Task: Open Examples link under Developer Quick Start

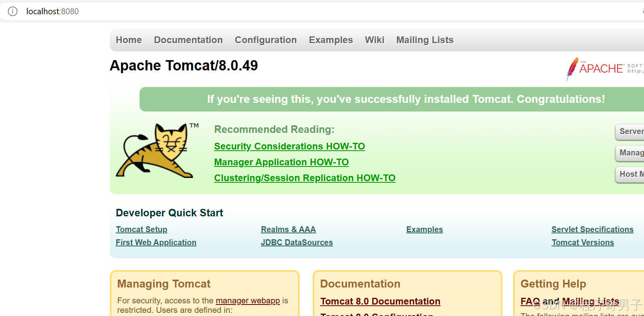Action: (x=425, y=229)
